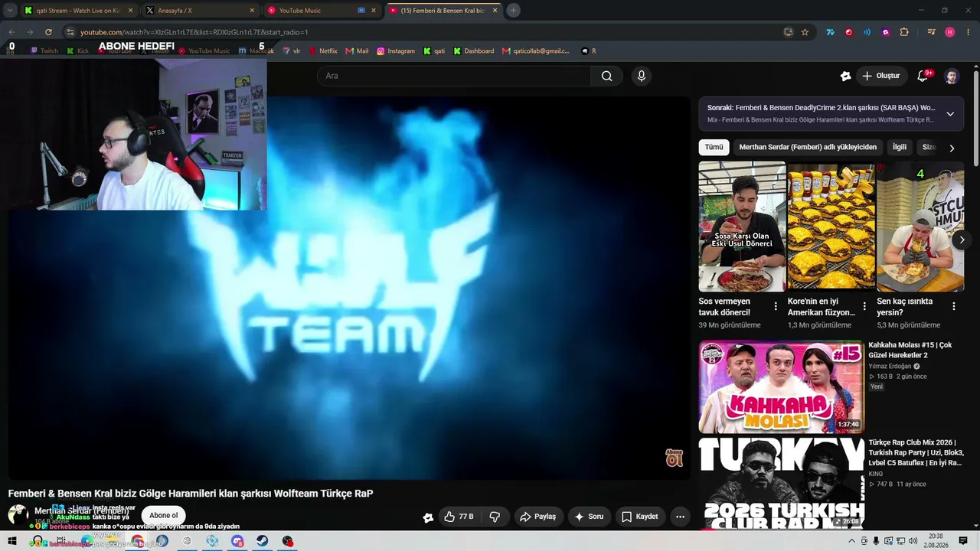
Task: Start voice search with the microphone
Action: pos(642,76)
